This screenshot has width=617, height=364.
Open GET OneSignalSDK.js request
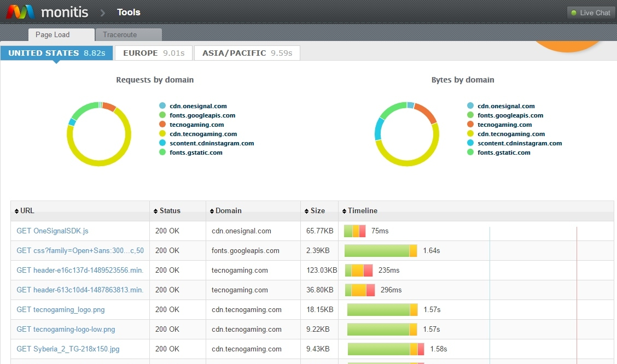[53, 231]
